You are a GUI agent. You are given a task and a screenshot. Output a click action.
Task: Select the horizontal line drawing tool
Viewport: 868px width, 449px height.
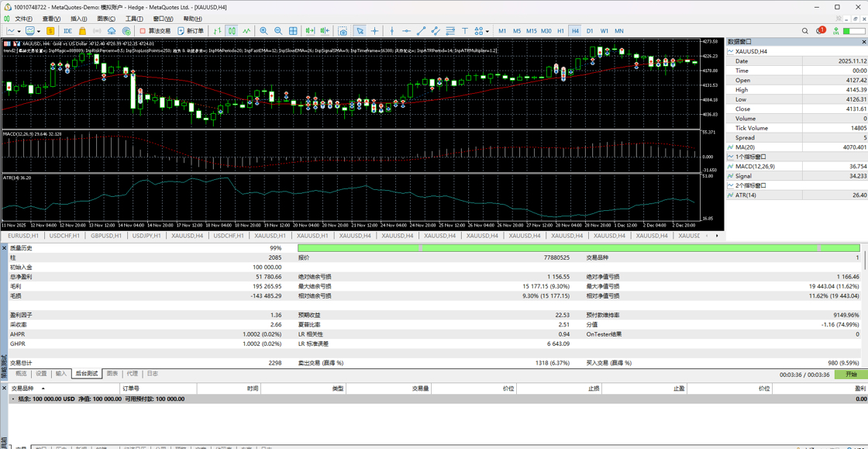(406, 31)
